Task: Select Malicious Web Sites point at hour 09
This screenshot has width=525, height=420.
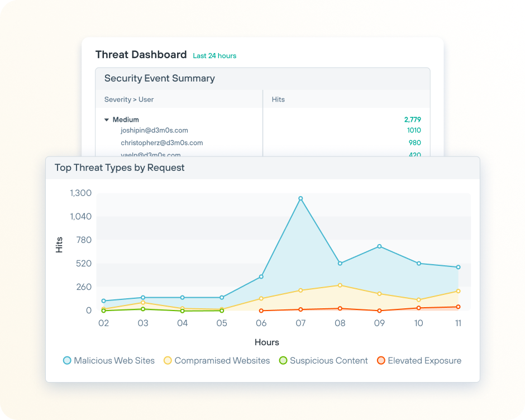Action: pyautogui.click(x=379, y=246)
